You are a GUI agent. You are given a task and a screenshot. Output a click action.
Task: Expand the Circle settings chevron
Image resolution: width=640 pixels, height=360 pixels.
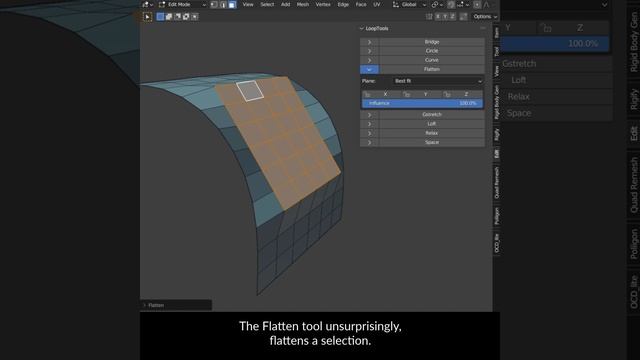click(x=369, y=51)
